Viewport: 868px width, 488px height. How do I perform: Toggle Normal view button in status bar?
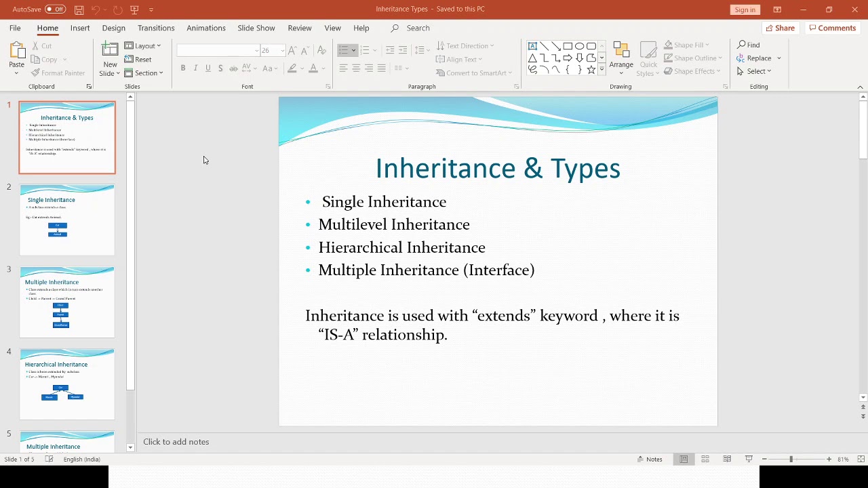[x=684, y=460]
